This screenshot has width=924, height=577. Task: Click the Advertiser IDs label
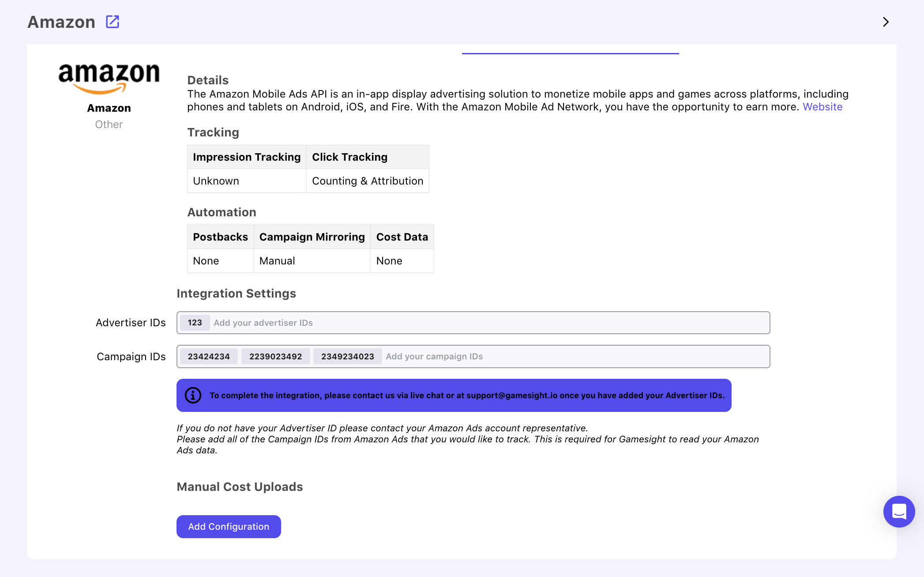tap(131, 323)
